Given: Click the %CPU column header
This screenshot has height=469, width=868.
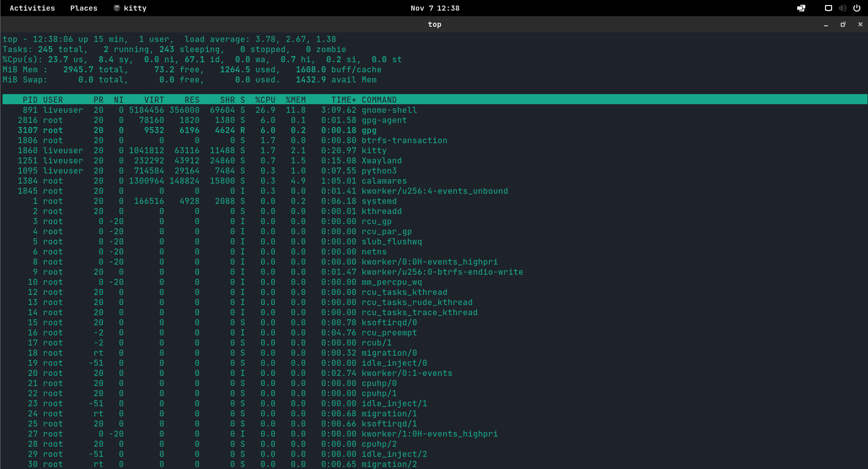Looking at the screenshot, I should coord(265,100).
